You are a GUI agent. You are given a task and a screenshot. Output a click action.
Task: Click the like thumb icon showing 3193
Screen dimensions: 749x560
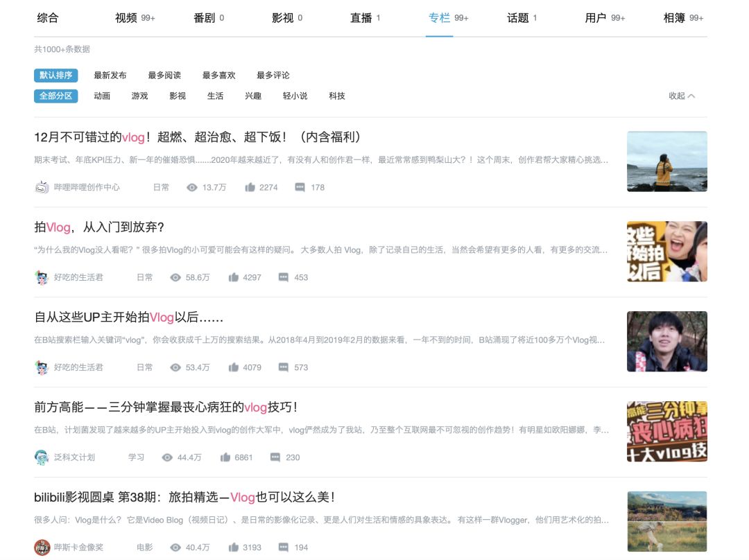coord(233,548)
